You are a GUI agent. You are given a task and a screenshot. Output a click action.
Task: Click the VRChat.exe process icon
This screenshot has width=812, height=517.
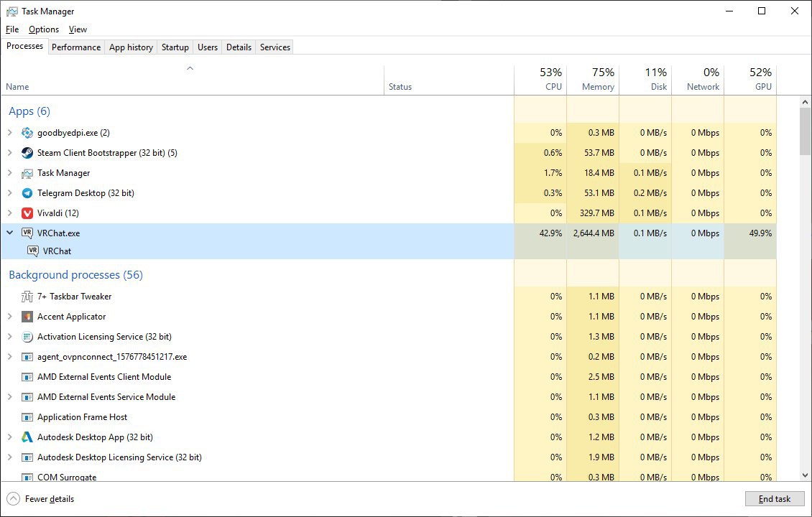(x=27, y=233)
